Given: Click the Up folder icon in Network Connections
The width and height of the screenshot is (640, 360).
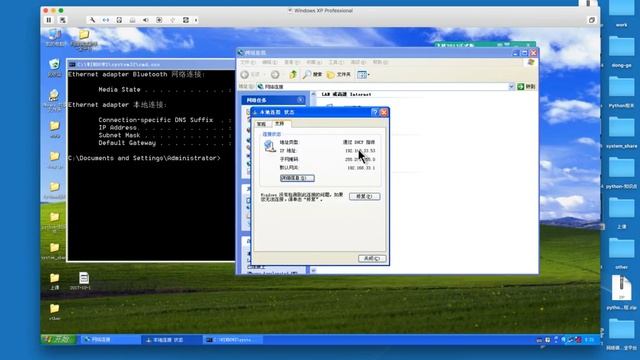Looking at the screenshot, I should pyautogui.click(x=293, y=74).
